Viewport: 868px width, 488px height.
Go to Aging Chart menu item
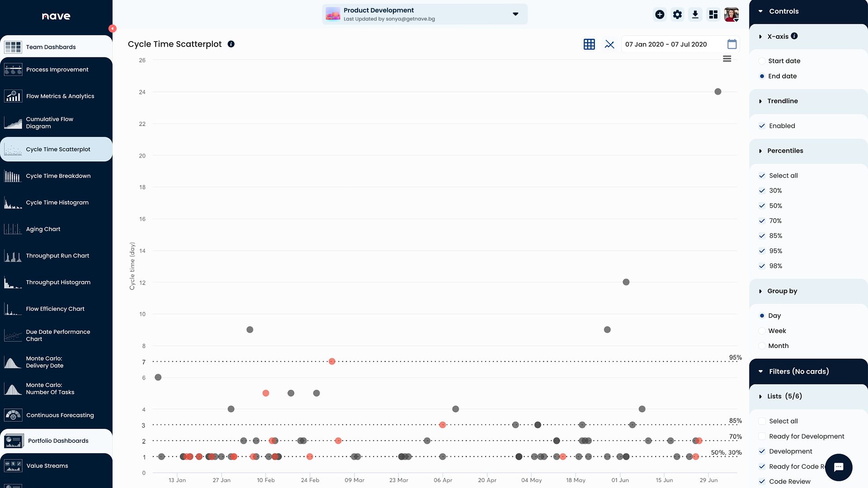(x=43, y=229)
